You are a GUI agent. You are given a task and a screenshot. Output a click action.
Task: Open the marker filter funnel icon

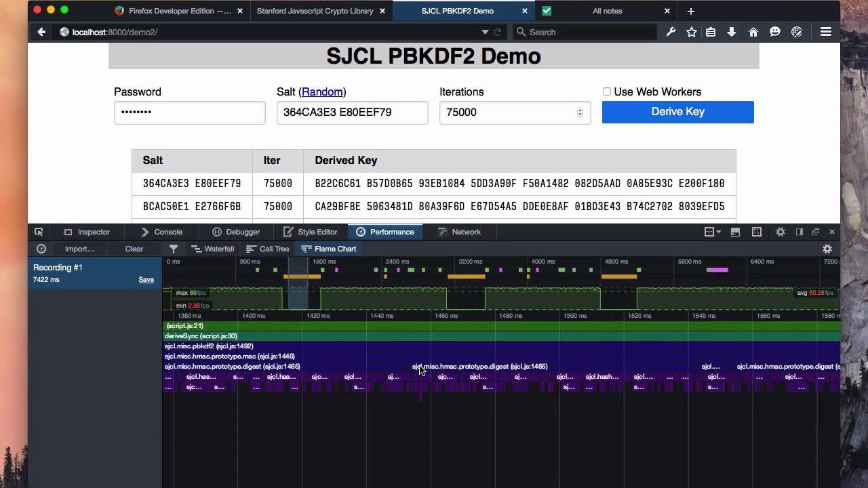click(174, 249)
